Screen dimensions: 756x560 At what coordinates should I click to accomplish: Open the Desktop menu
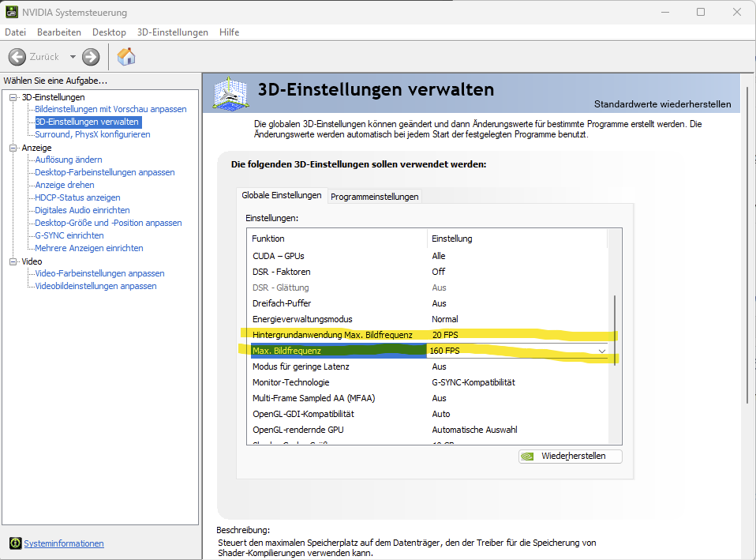pyautogui.click(x=110, y=32)
